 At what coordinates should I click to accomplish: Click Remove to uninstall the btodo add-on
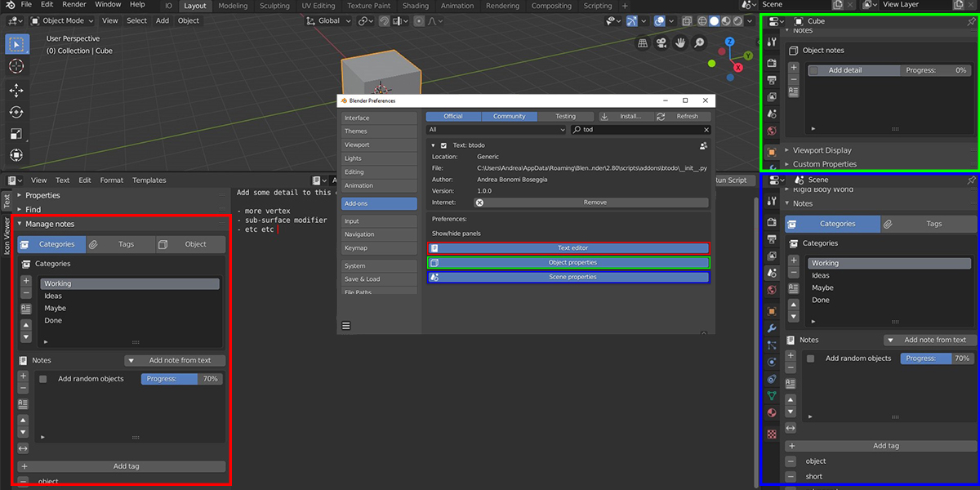coord(597,202)
